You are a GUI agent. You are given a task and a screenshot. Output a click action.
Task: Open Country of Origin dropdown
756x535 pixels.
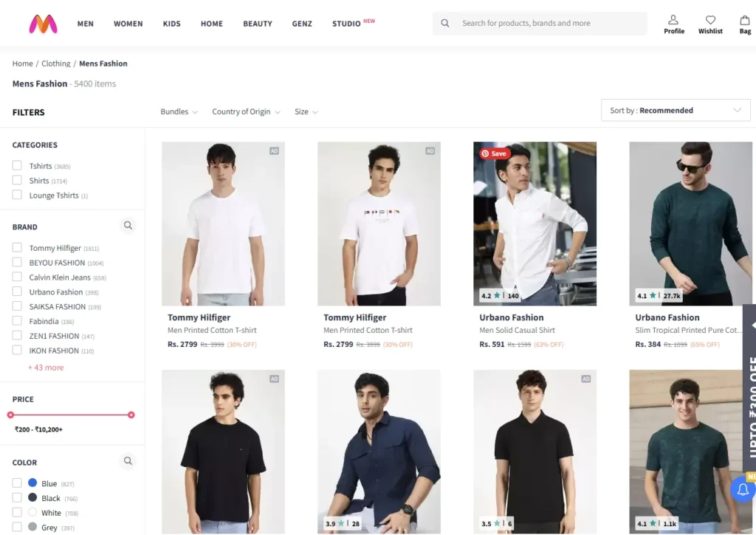[246, 112]
